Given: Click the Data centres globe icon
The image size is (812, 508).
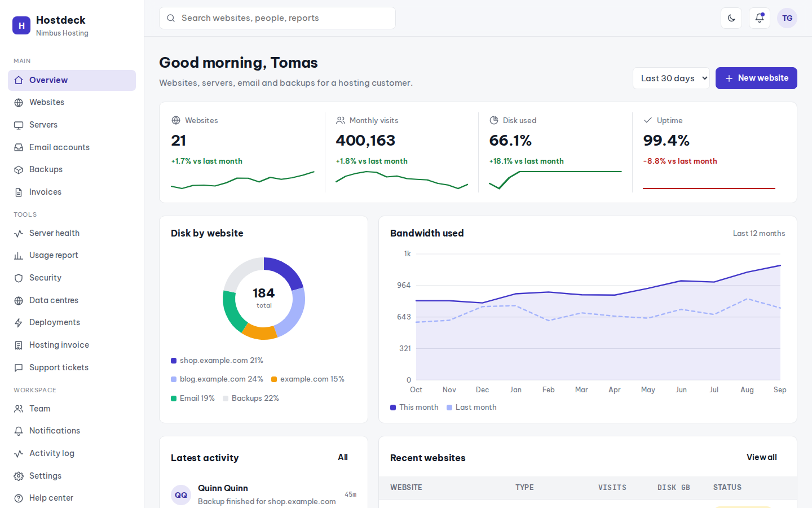Looking at the screenshot, I should [19, 300].
